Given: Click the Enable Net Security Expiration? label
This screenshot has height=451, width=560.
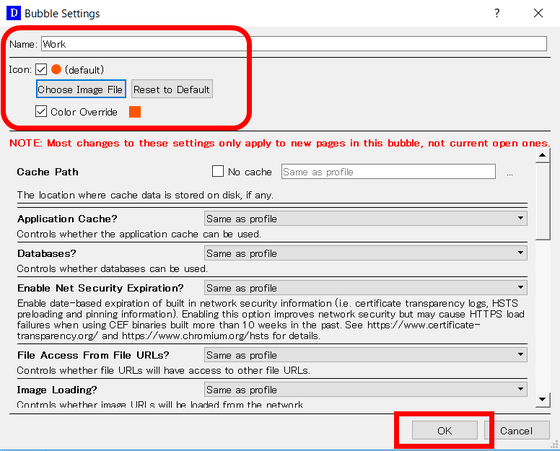Looking at the screenshot, I should (100, 288).
